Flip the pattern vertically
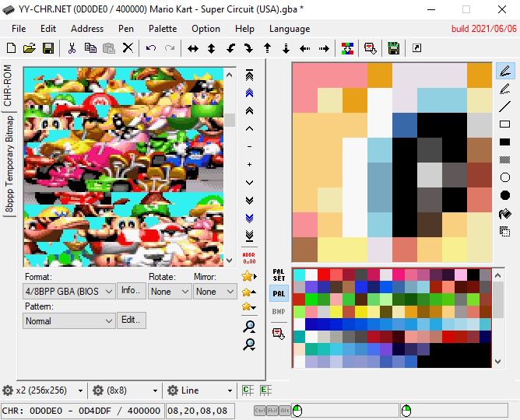This screenshot has height=420, width=520. point(211,49)
